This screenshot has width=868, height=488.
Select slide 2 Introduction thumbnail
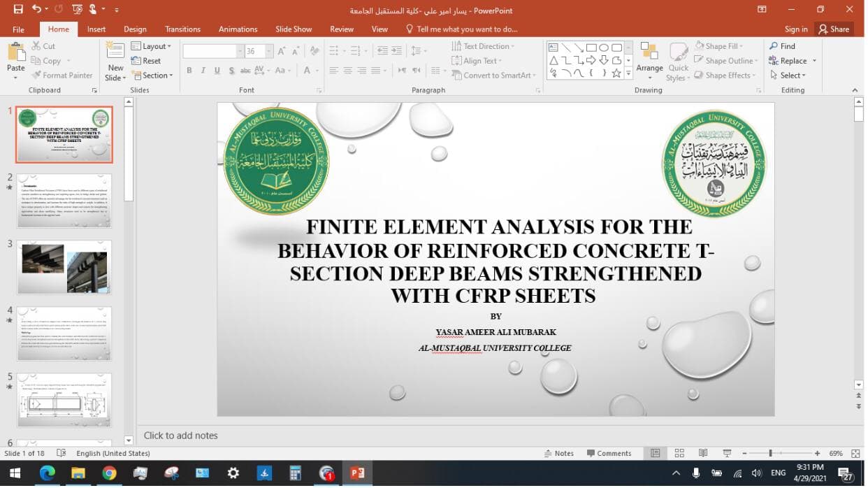[64, 201]
